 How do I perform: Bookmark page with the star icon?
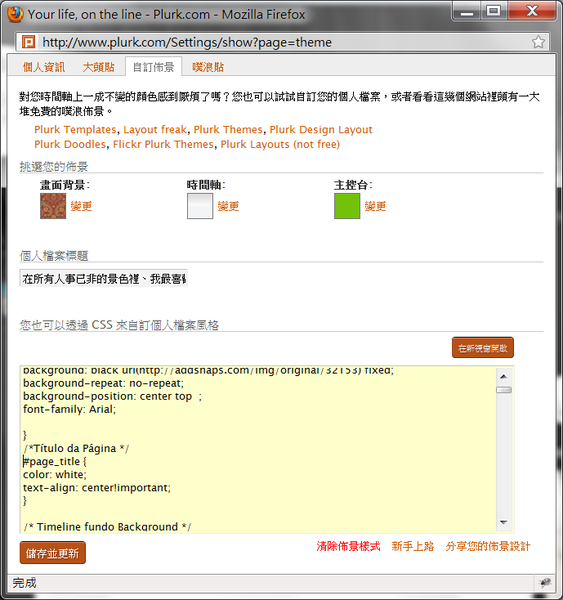pos(538,42)
